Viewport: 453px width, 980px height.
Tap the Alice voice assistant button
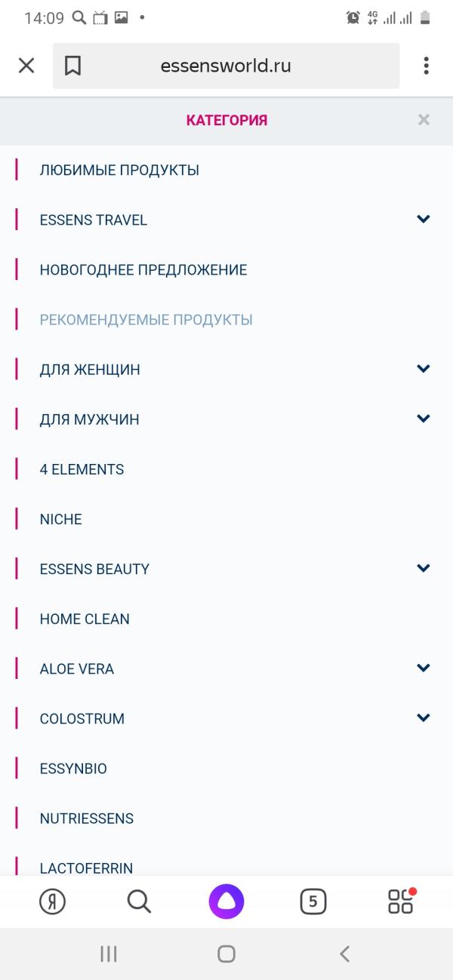226,902
